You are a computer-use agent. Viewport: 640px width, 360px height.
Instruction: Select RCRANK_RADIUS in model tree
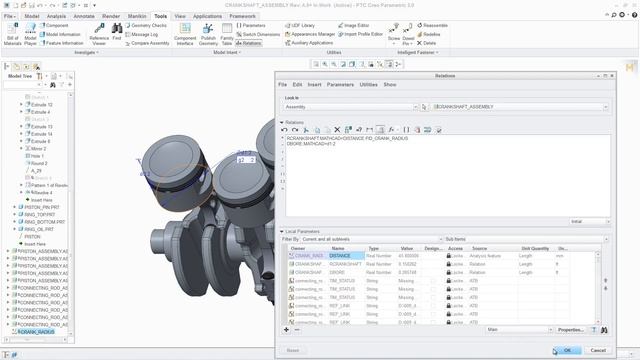[x=36, y=332]
